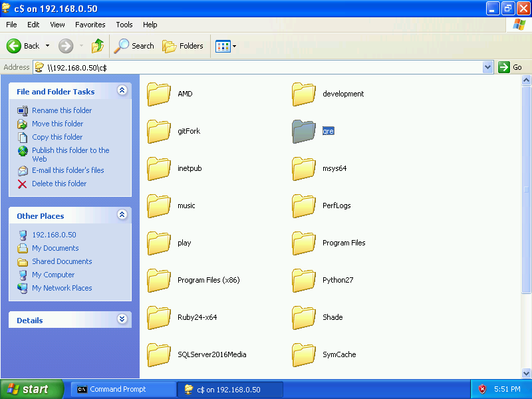Open the Views button menu
Image resolution: width=532 pixels, height=399 pixels.
point(226,46)
